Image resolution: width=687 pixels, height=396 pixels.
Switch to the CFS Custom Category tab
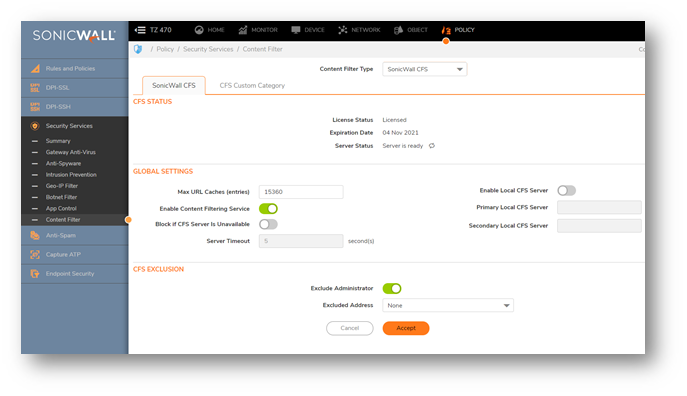[252, 85]
